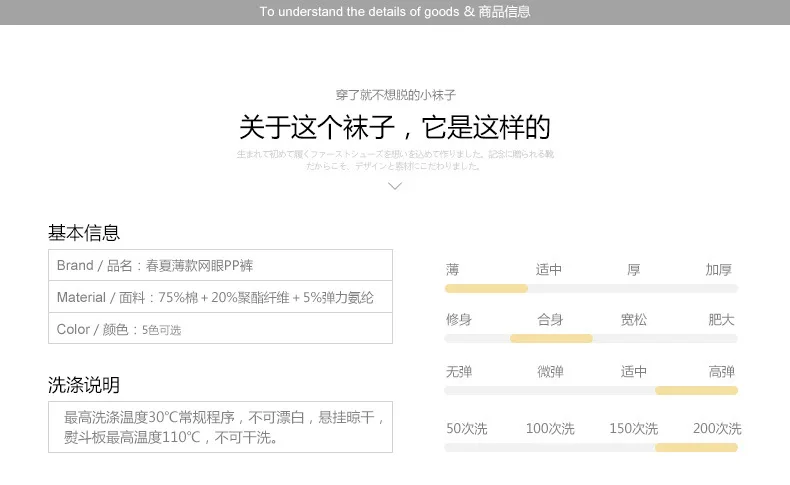This screenshot has height=485, width=790.
Task: Click the 微弹 elasticity label
Action: tap(550, 372)
